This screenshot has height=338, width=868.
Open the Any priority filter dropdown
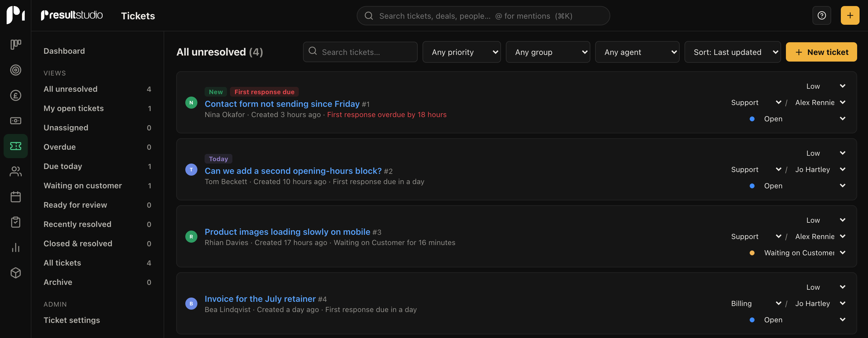pos(461,52)
